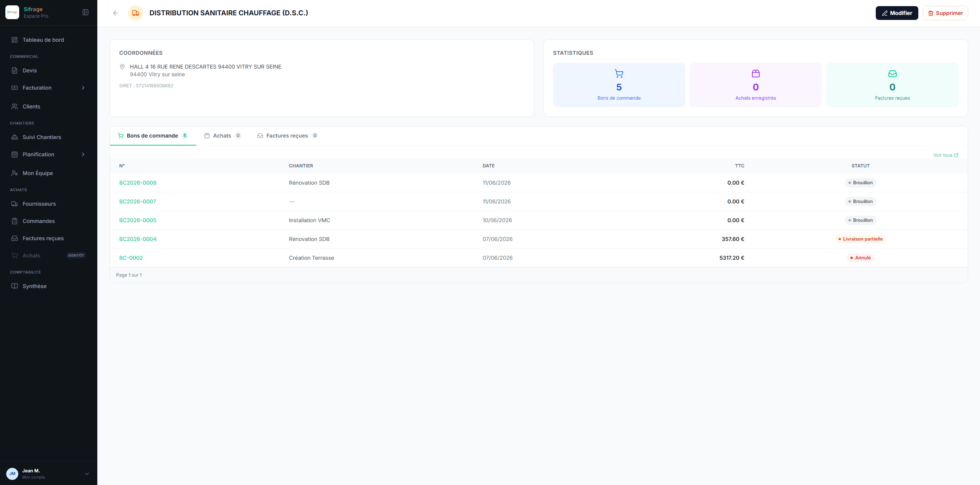
Task: Click the 5317.20 € amount
Action: pyautogui.click(x=732, y=258)
